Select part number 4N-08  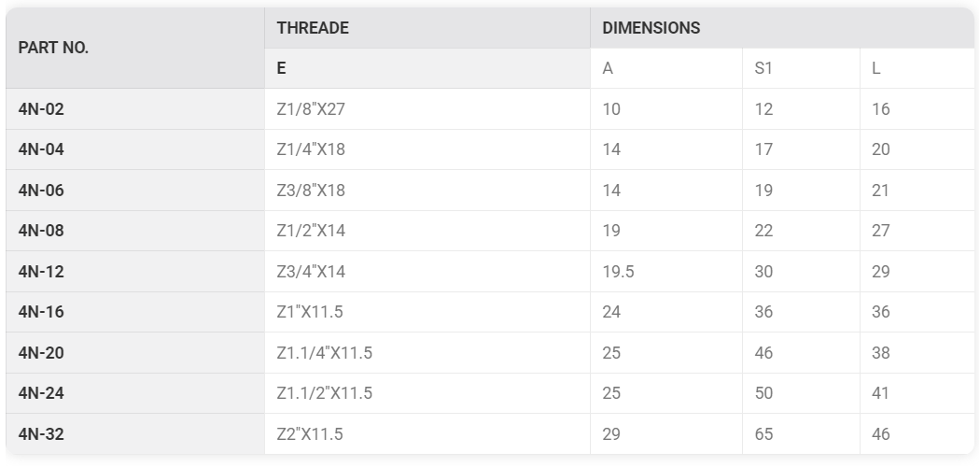41,231
